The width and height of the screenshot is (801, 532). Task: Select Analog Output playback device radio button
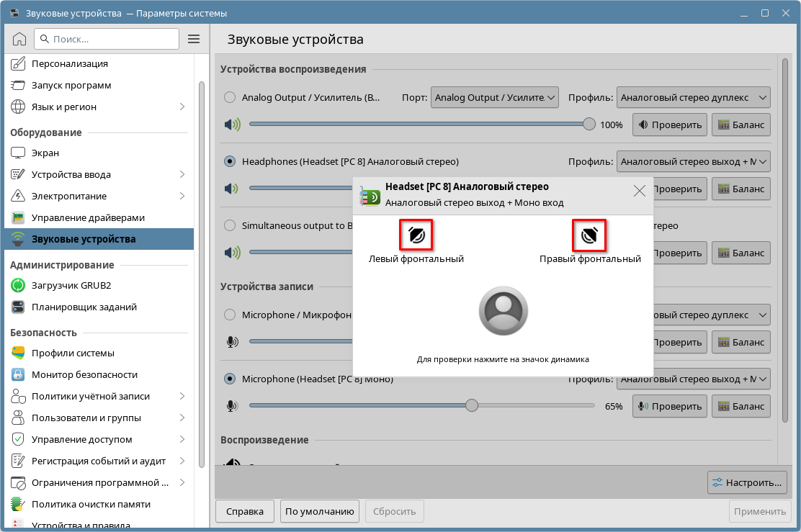coord(230,97)
